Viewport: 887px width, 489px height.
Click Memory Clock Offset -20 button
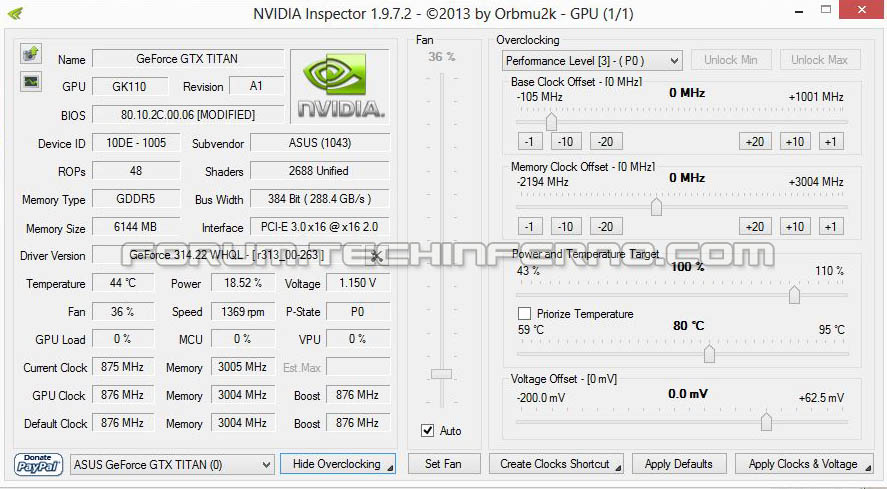point(606,226)
